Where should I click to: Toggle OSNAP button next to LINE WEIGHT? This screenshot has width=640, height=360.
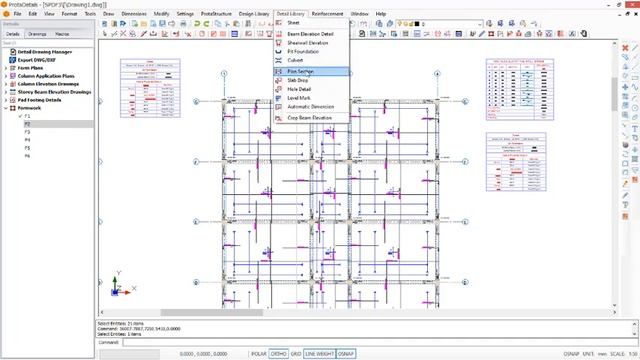click(x=346, y=354)
